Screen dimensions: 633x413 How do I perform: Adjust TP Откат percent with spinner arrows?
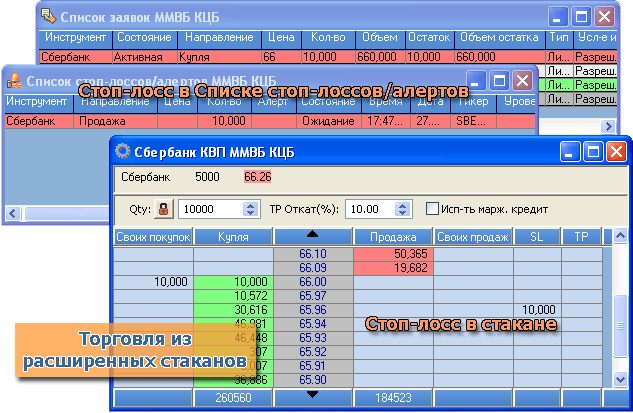[402, 209]
